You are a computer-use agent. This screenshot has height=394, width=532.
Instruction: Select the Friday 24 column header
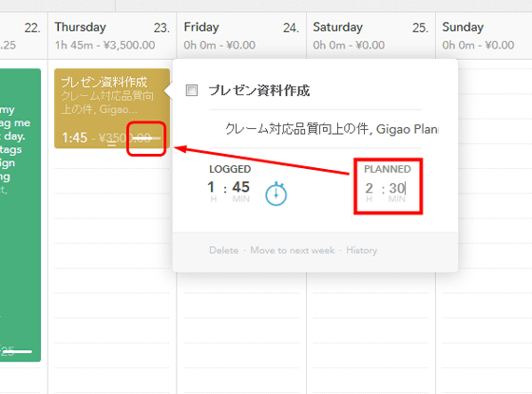(x=241, y=36)
